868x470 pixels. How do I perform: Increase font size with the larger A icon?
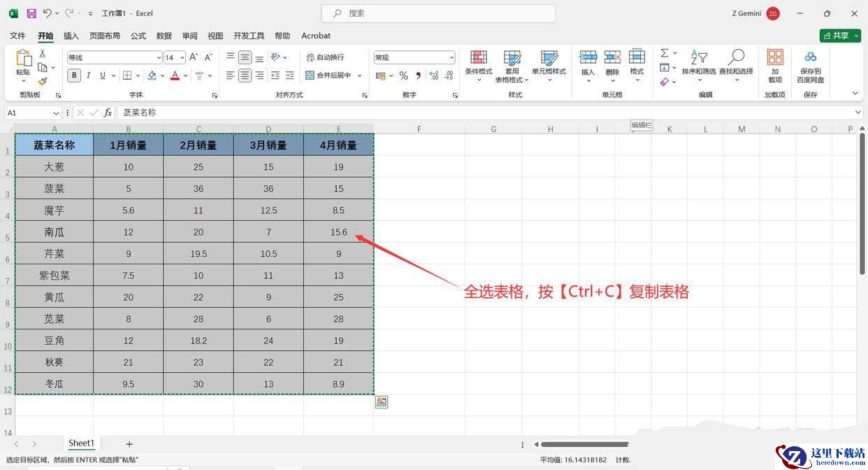(x=194, y=57)
